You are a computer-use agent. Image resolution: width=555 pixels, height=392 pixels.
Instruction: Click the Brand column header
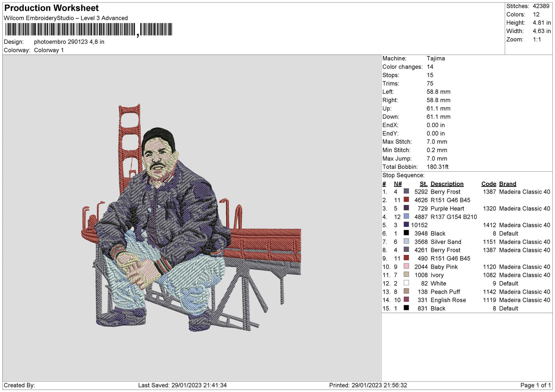click(507, 184)
